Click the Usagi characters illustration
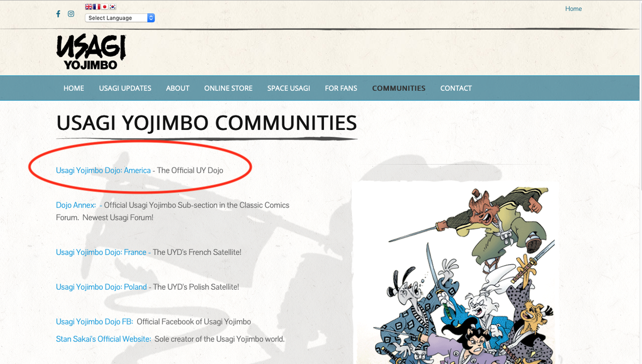 pos(455,273)
